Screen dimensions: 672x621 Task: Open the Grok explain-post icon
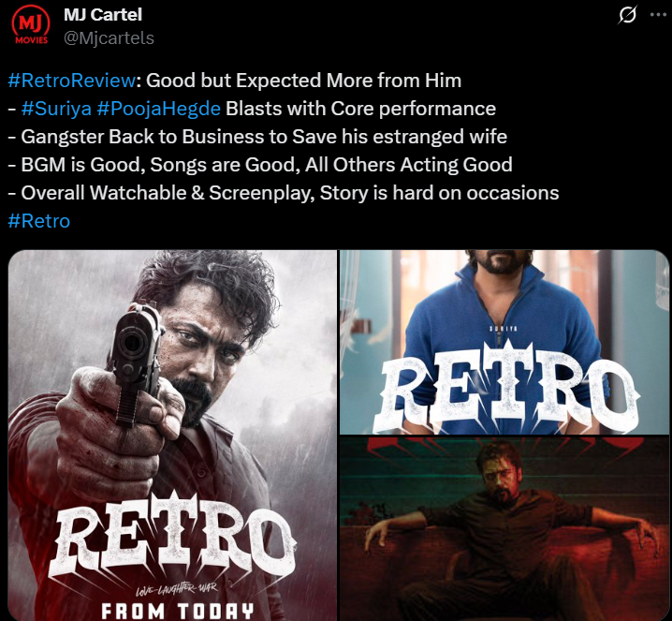tap(627, 15)
